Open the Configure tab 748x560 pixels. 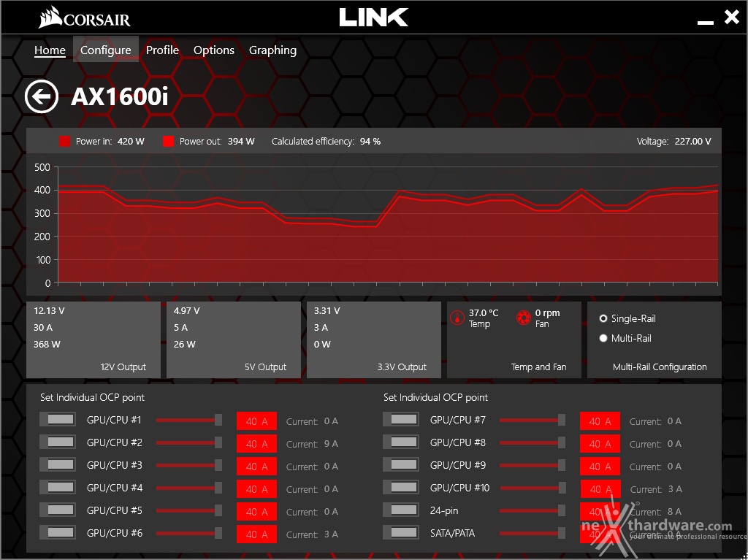[x=105, y=50]
